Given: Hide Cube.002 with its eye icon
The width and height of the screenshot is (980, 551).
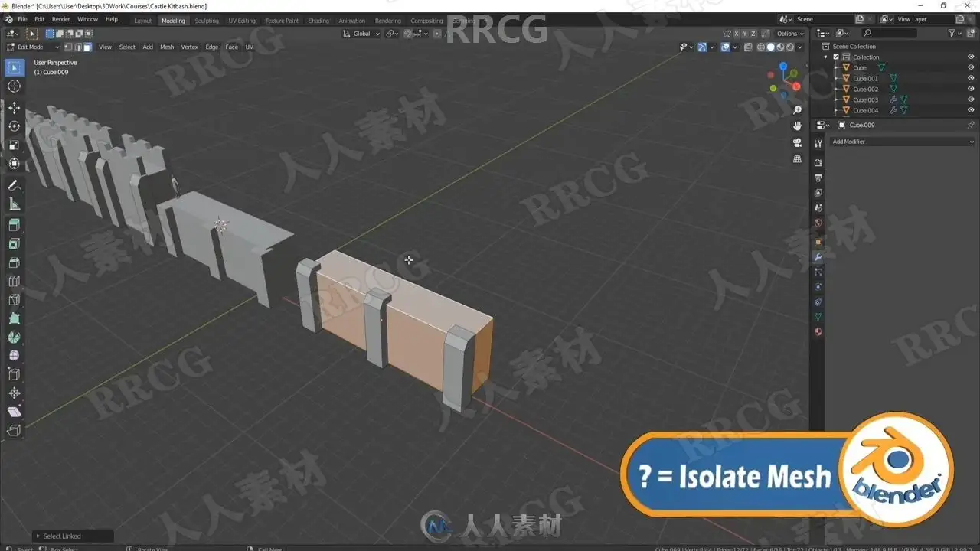Looking at the screenshot, I should [971, 89].
